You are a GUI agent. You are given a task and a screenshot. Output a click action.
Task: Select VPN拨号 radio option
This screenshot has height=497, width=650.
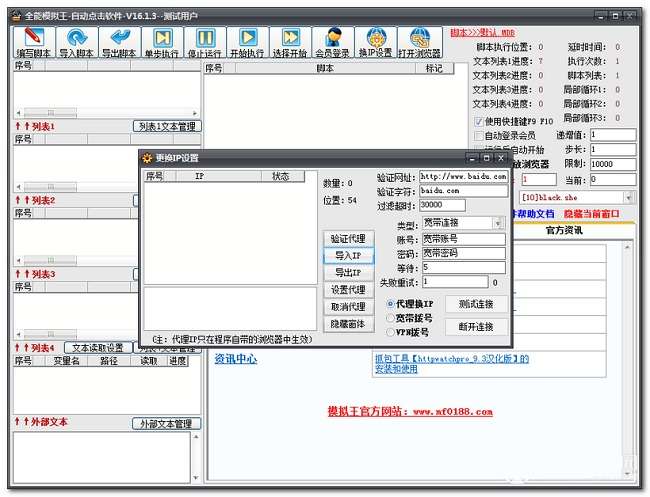point(390,332)
